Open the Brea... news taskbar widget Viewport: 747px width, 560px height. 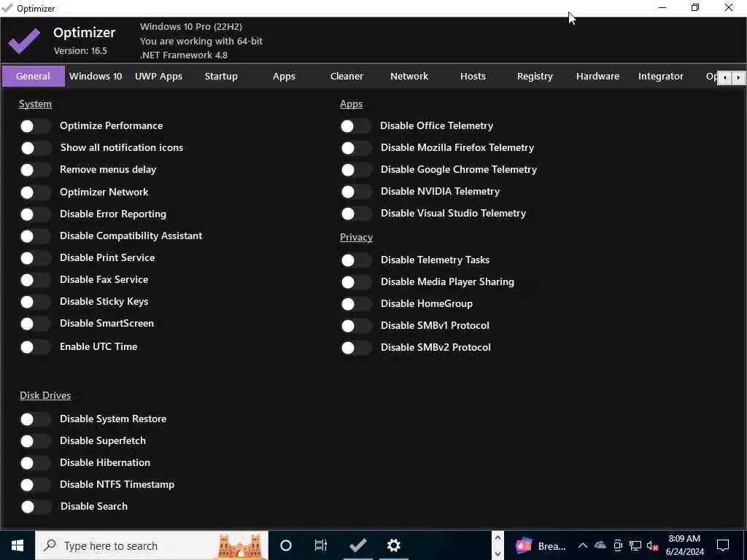click(x=541, y=545)
